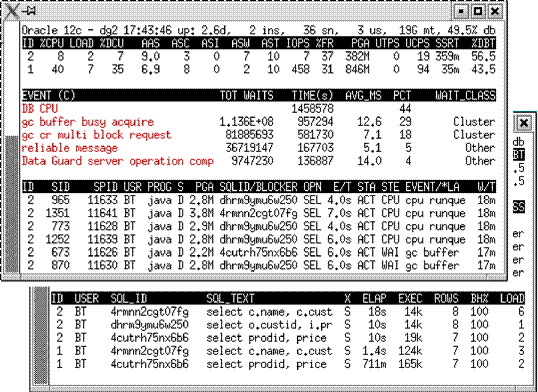Image resolution: width=538 pixels, height=392 pixels.
Task: Select the TOT WAITS column header
Action: point(247,95)
